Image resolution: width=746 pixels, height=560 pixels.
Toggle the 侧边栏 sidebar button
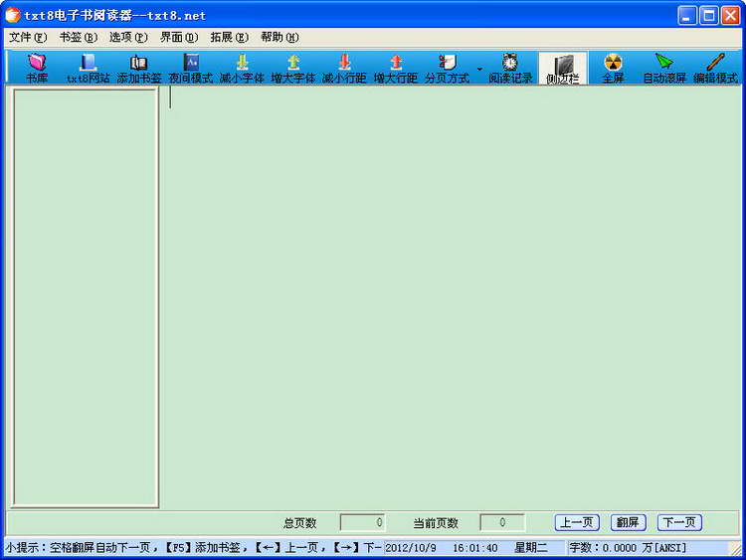[x=563, y=68]
